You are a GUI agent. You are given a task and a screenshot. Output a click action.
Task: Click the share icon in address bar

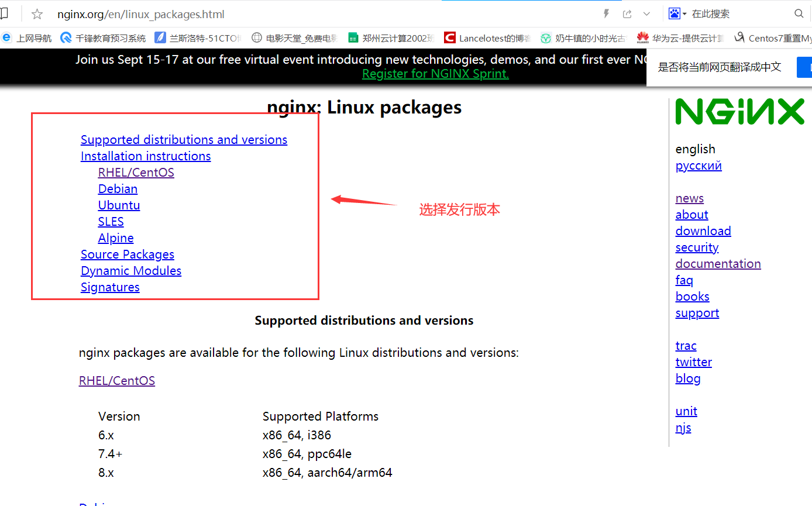pyautogui.click(x=627, y=13)
